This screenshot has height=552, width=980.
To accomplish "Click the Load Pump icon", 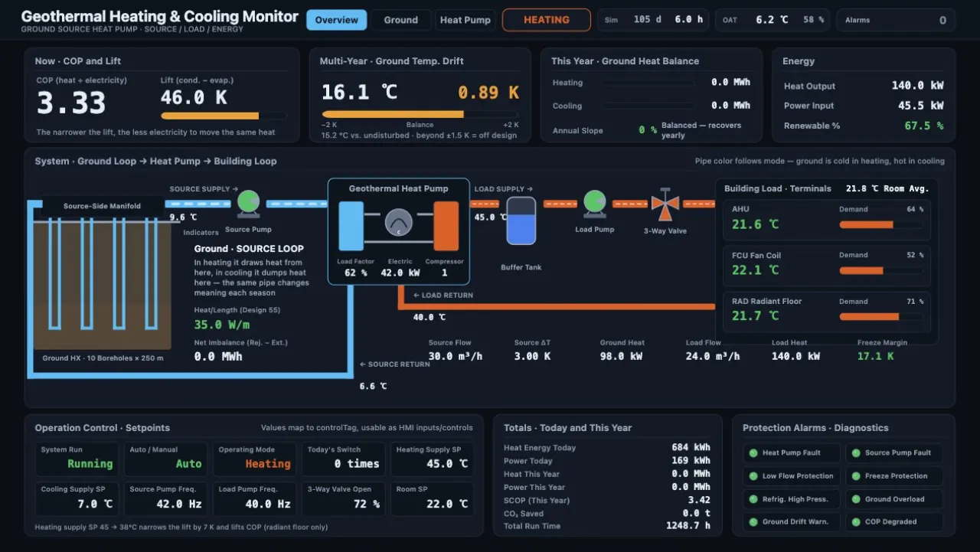I will tap(595, 203).
